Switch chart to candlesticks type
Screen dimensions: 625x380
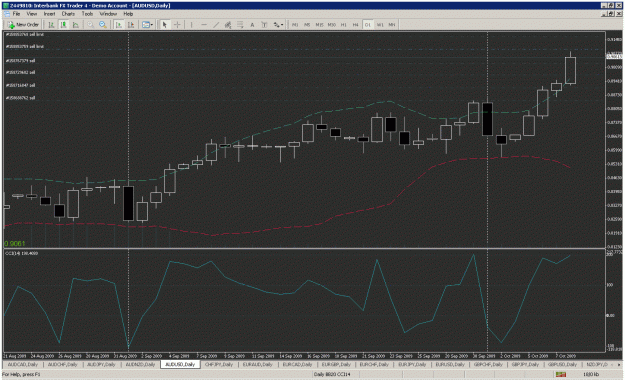pos(63,25)
